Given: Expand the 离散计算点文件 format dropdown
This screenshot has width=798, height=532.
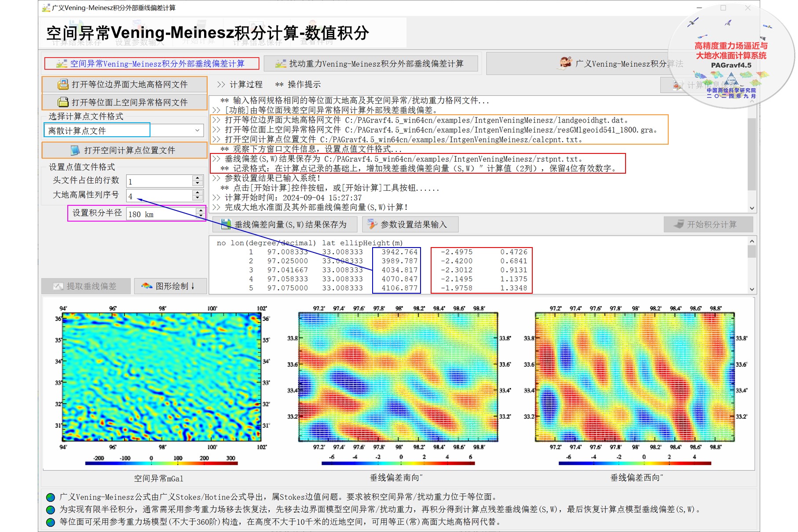Looking at the screenshot, I should (197, 131).
